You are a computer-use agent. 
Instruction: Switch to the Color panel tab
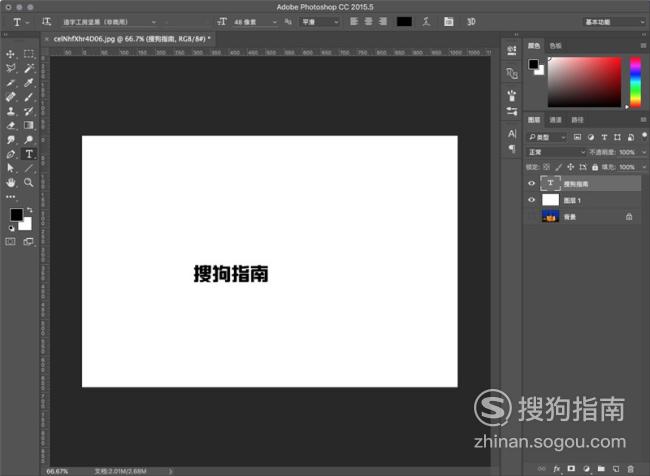[534, 46]
